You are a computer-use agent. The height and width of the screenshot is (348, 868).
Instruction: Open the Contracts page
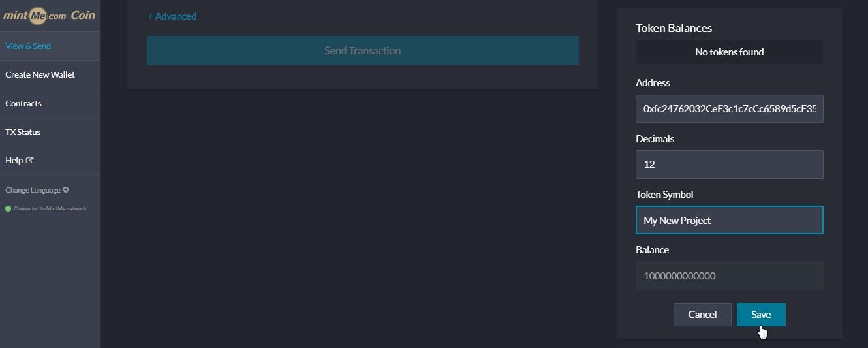coord(23,104)
